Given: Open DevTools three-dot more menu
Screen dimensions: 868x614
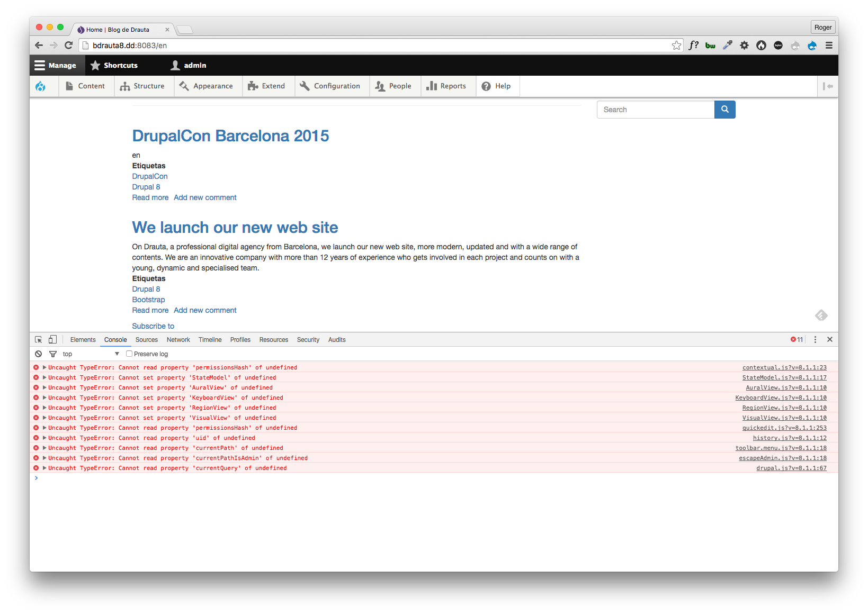Looking at the screenshot, I should (815, 340).
